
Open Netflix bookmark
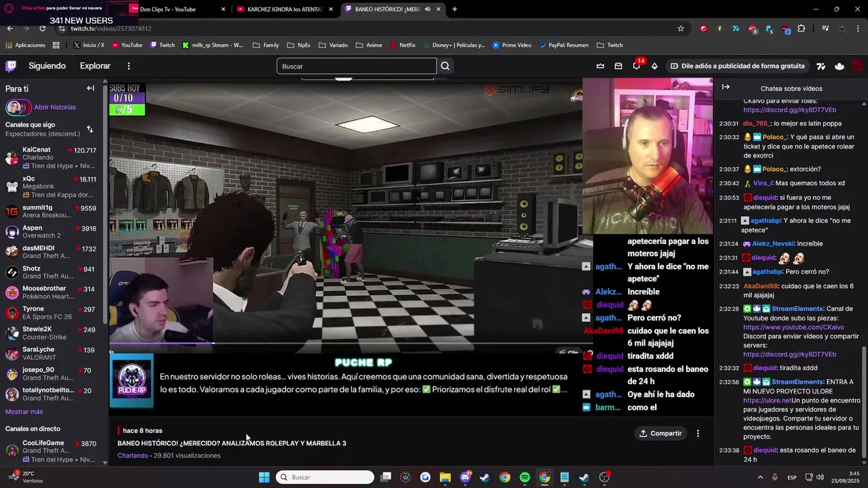(403, 45)
